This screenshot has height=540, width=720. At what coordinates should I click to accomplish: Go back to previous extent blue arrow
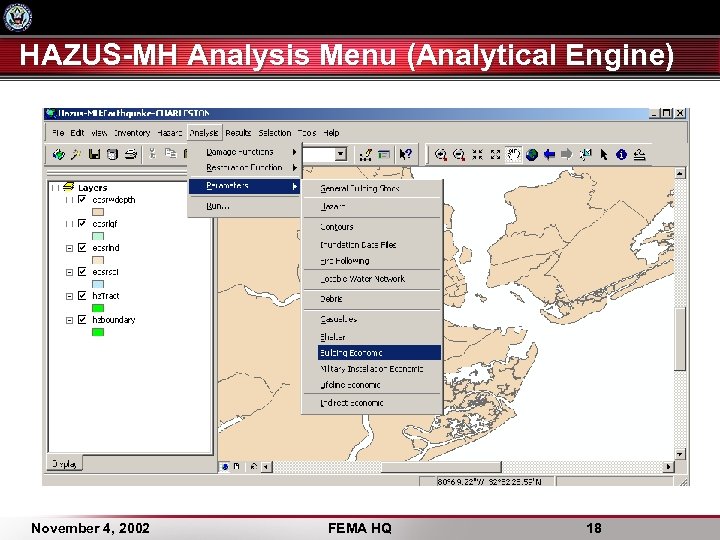click(549, 154)
